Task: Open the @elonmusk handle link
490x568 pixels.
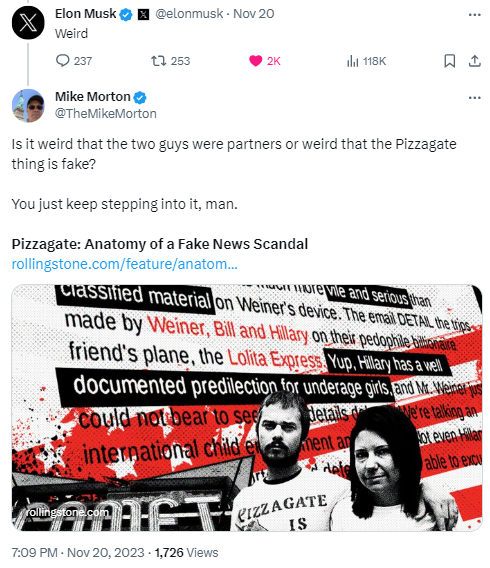Action: [x=189, y=14]
